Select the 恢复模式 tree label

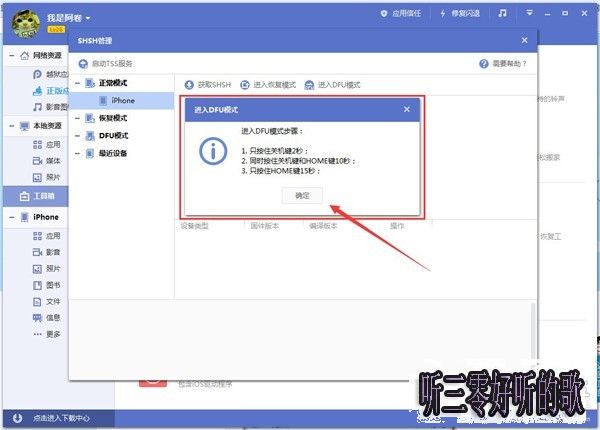tap(113, 118)
